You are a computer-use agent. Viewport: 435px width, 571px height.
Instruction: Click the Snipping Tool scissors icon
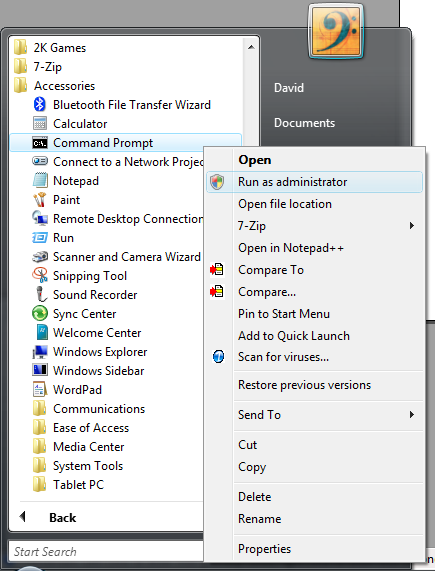(40, 275)
